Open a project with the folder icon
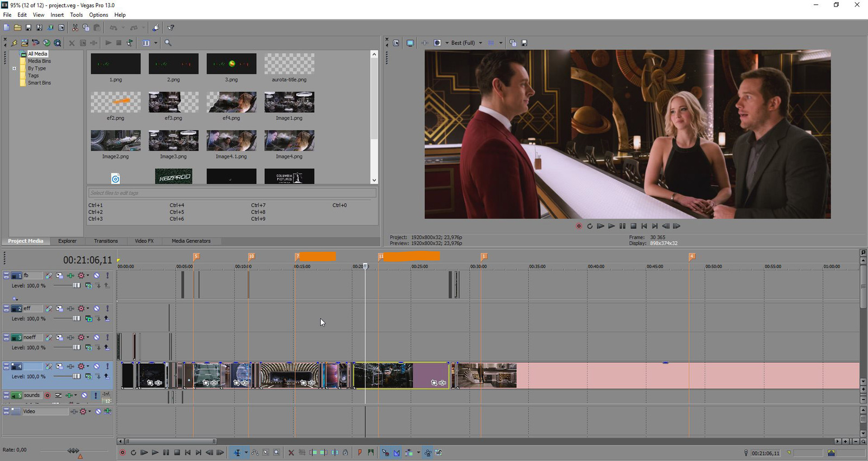 17,28
